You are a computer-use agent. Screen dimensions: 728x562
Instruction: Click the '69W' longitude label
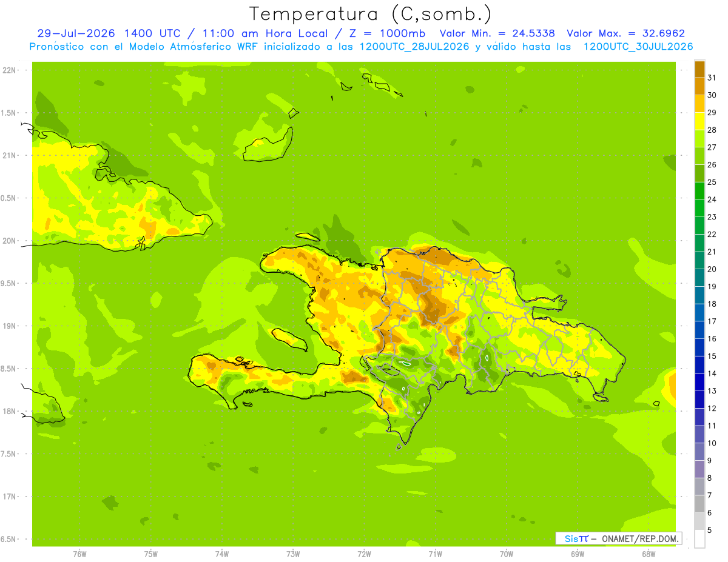point(578,554)
